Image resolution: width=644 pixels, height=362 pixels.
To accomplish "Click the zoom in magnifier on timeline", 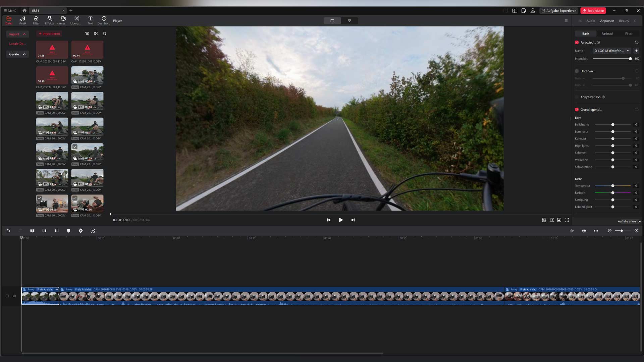I will point(636,231).
